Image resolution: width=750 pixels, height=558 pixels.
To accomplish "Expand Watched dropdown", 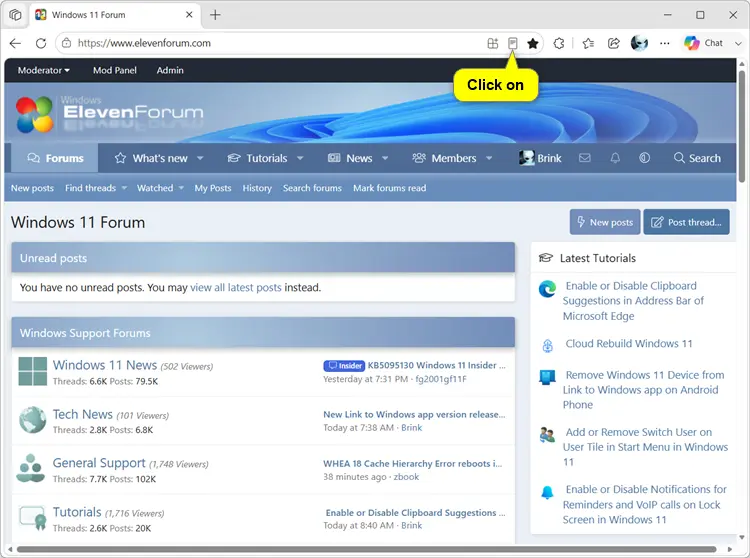I will 181,188.
